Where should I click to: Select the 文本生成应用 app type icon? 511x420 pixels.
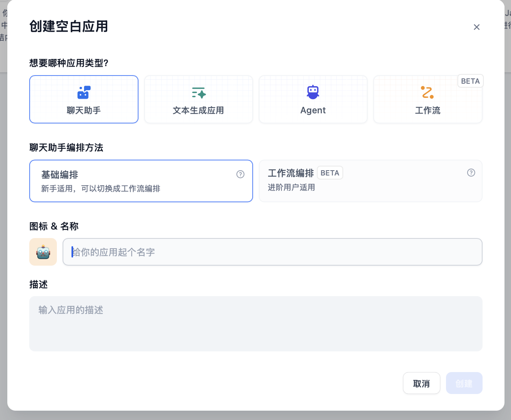198,92
